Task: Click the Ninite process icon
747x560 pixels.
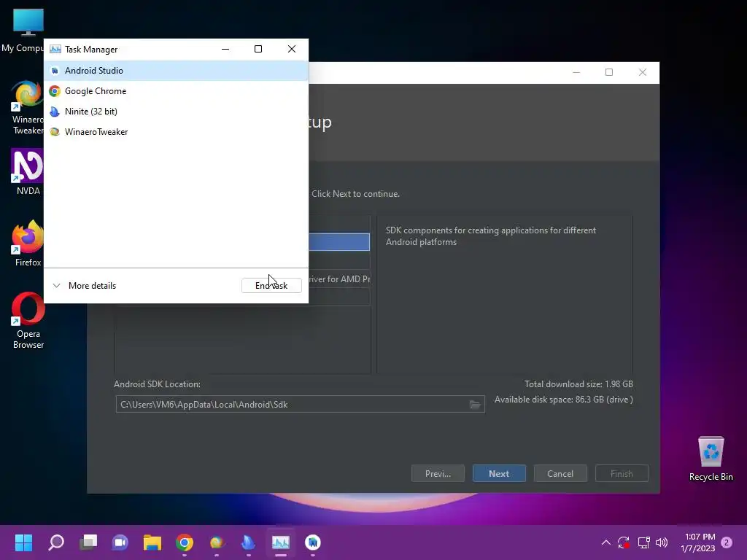Action: pyautogui.click(x=55, y=112)
